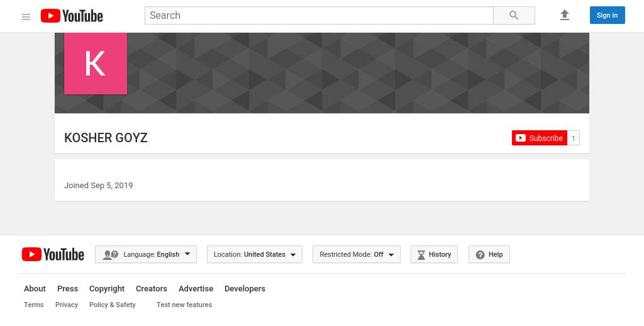Click the upload video icon

pyautogui.click(x=564, y=15)
